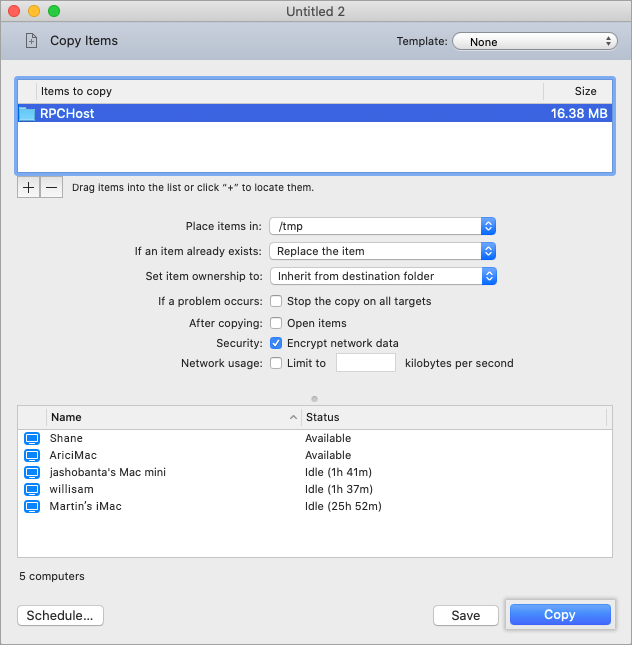Uncheck Encrypt network data

click(x=276, y=343)
